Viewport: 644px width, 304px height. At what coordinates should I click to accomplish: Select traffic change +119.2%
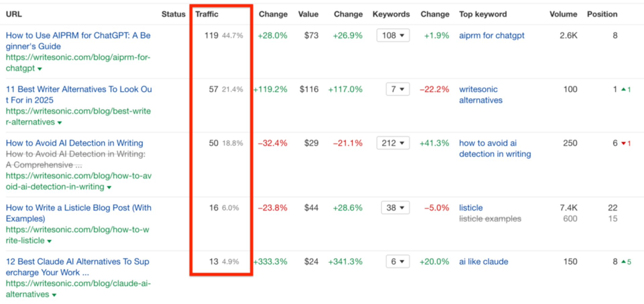[270, 89]
